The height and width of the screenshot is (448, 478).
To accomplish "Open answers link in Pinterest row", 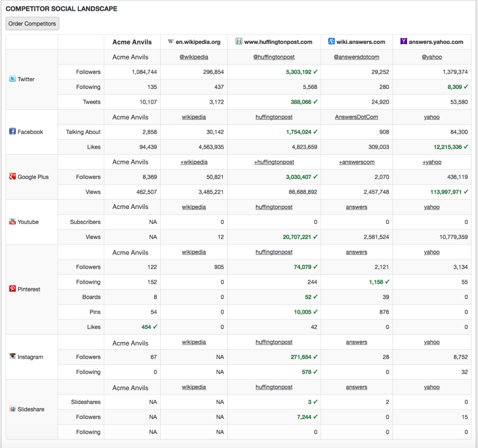I will click(356, 252).
